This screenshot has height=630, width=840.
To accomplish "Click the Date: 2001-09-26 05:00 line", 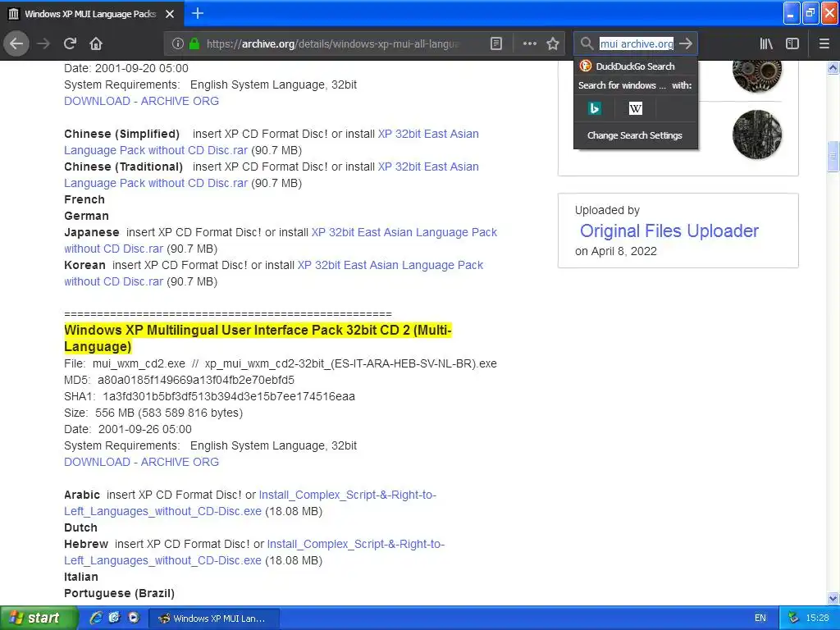I will click(127, 430).
